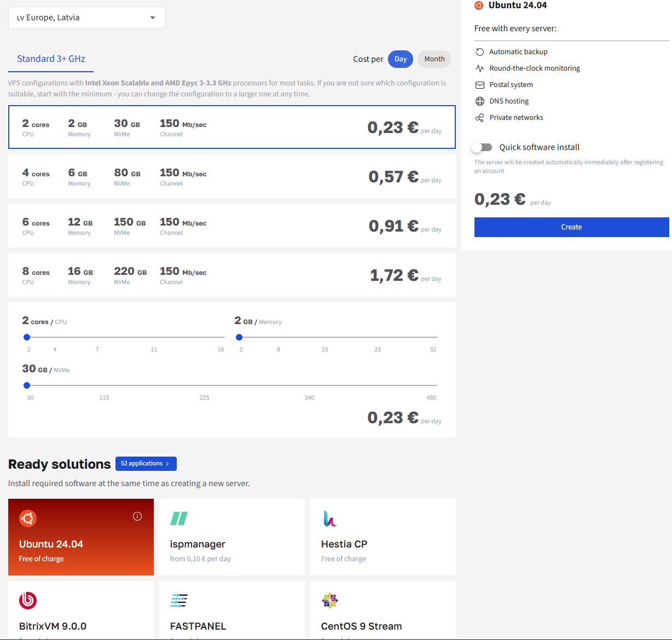Select the Standard 3+ GHz tab
The width and height of the screenshot is (672, 640).
coord(51,59)
